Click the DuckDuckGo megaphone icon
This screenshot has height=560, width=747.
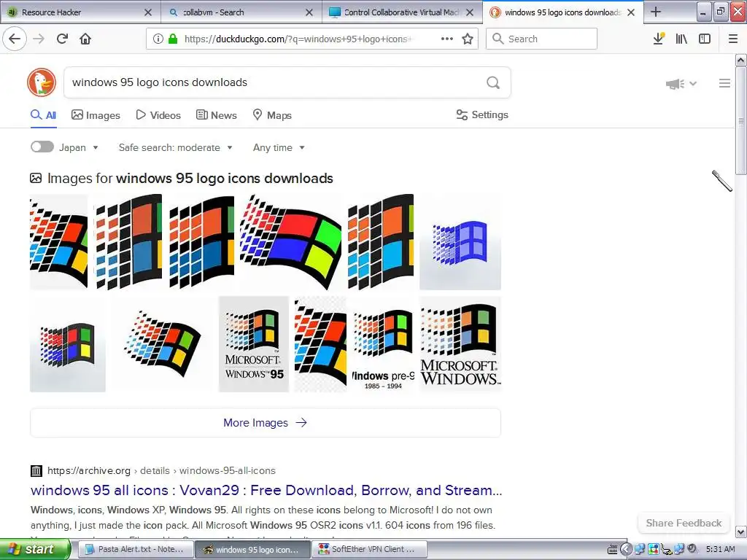coord(675,84)
